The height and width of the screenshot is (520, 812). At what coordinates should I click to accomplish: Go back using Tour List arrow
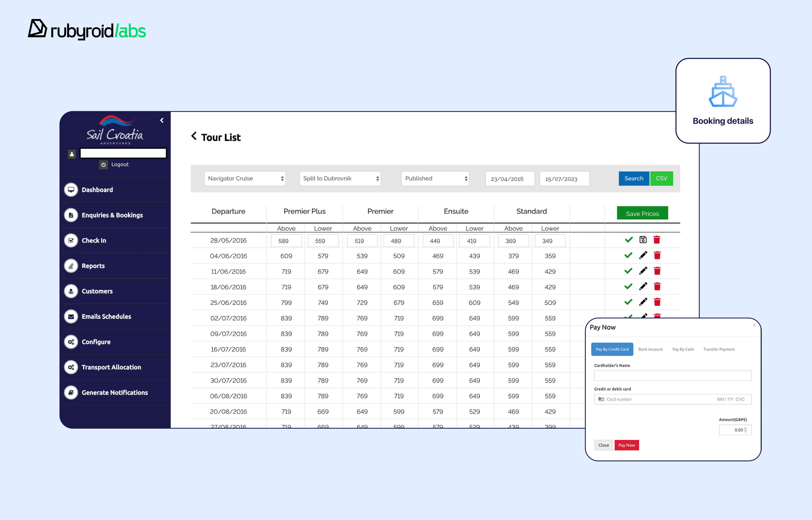pyautogui.click(x=194, y=136)
